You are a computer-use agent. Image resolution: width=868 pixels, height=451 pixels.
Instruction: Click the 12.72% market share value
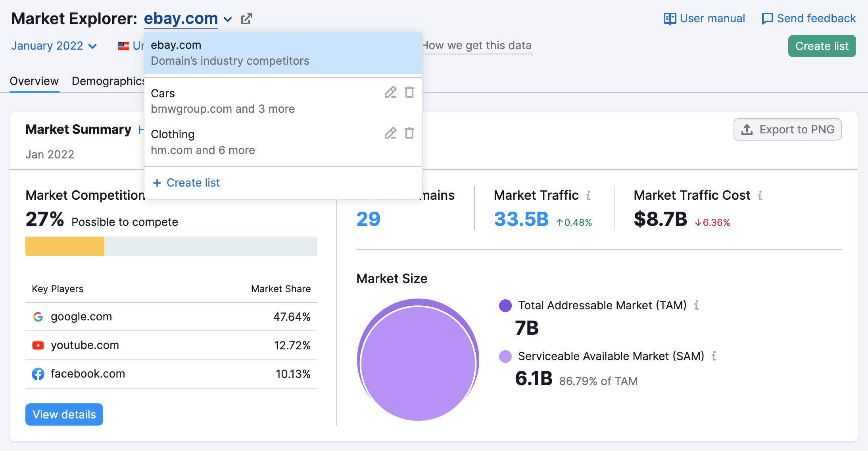click(x=292, y=345)
